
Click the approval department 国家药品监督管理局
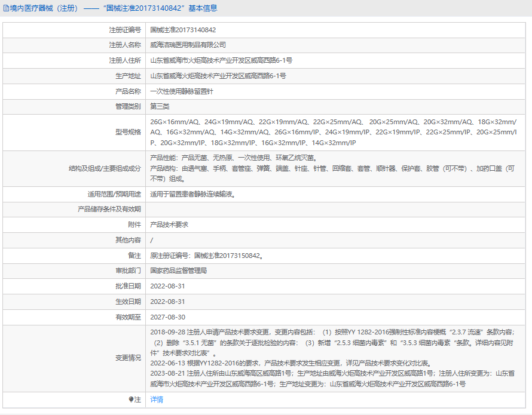tap(178, 270)
